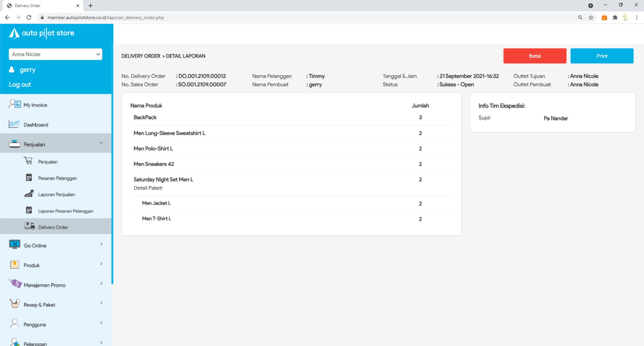
Task: Click the Delivery Order truck icon
Action: pyautogui.click(x=29, y=226)
